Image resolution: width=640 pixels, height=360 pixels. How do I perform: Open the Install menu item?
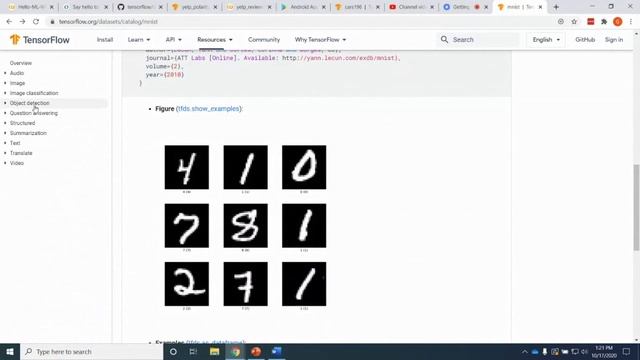[x=105, y=40]
